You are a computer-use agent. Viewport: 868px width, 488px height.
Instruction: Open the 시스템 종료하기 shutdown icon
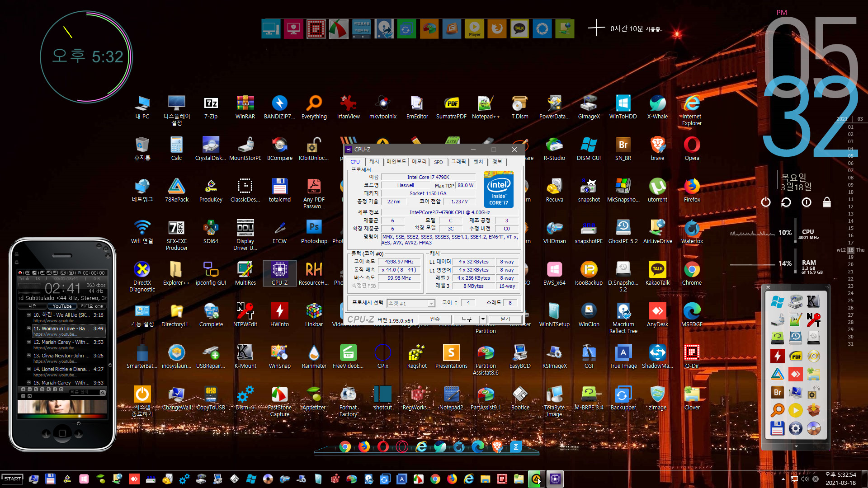[142, 401]
